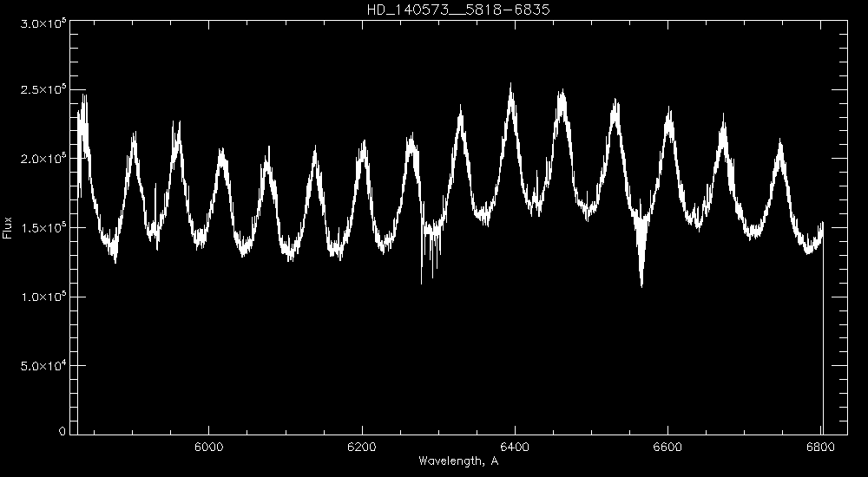This screenshot has height=477, width=868.
Task: Click the plot title HD_140573__5818-6835
Action: (x=458, y=10)
